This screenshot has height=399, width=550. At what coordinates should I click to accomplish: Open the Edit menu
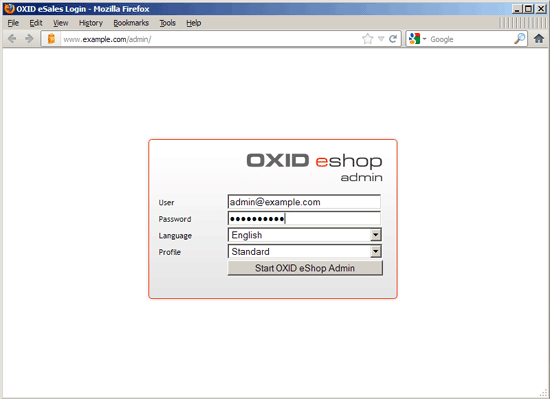[36, 23]
